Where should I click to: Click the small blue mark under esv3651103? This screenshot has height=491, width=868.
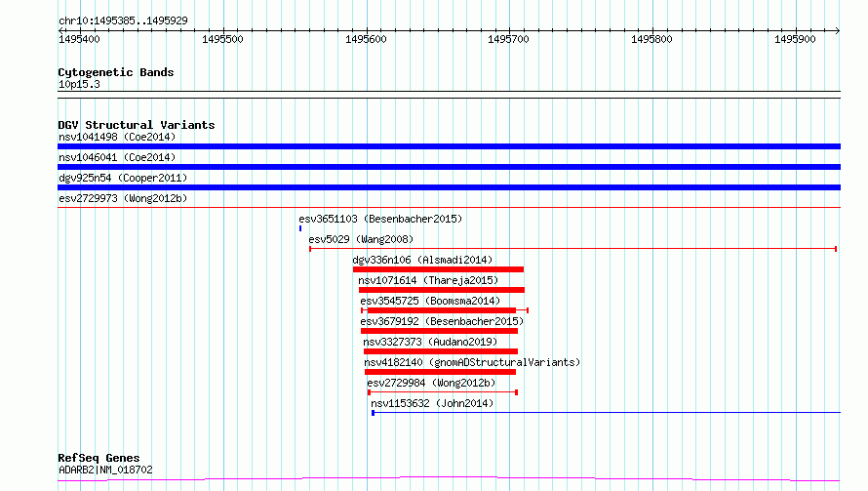[x=300, y=228]
